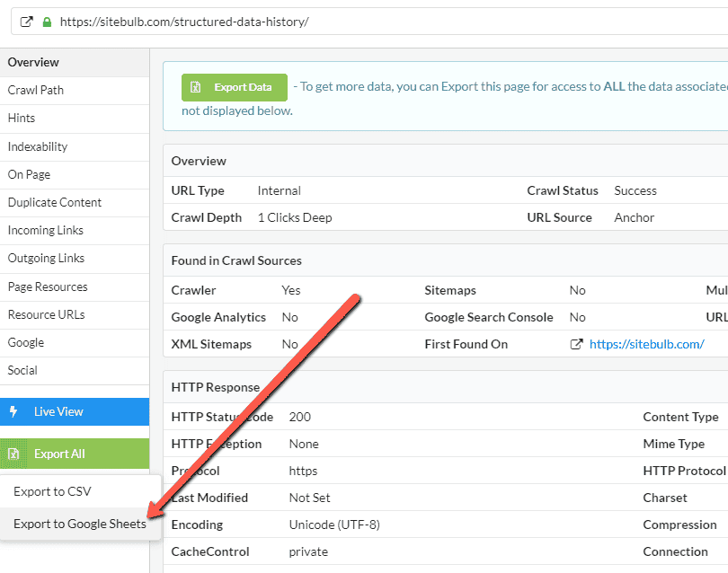Screen dimensions: 728x573
Task: Click the green Export All button
Action: (75, 454)
